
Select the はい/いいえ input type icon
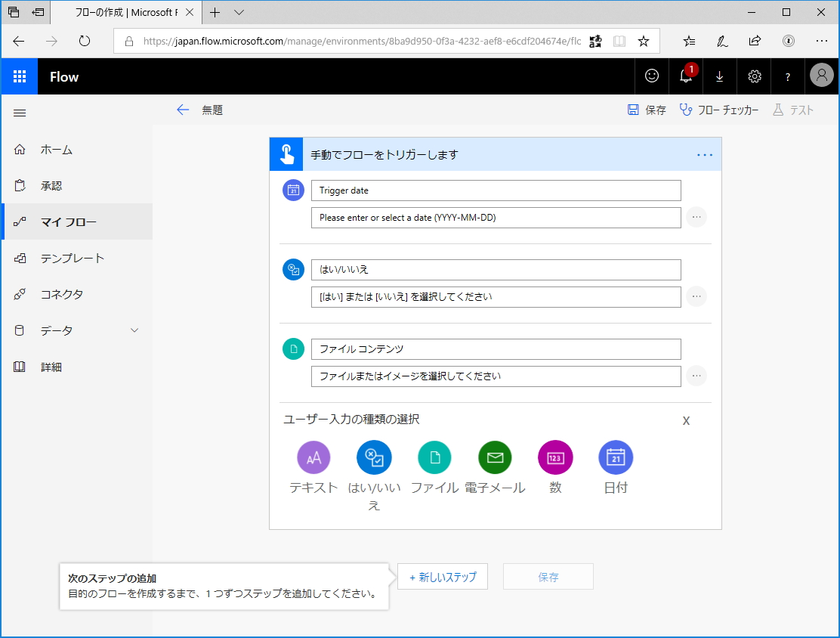click(374, 457)
